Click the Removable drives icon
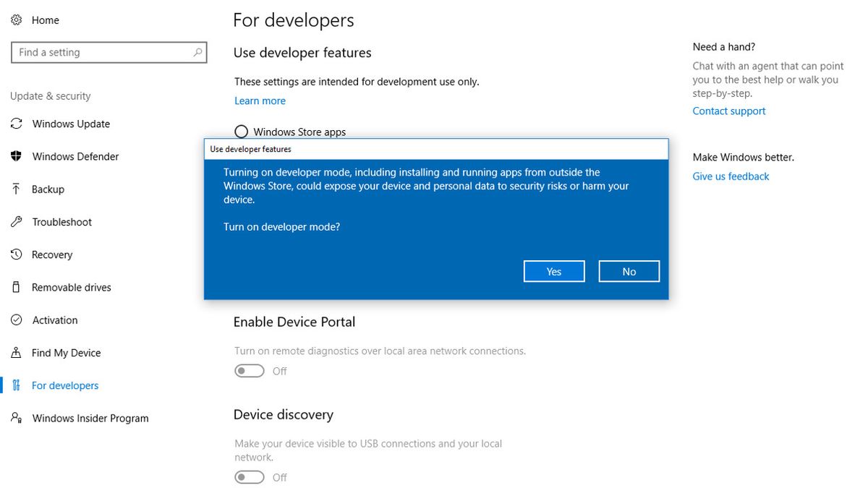This screenshot has height=488, width=868. (16, 287)
